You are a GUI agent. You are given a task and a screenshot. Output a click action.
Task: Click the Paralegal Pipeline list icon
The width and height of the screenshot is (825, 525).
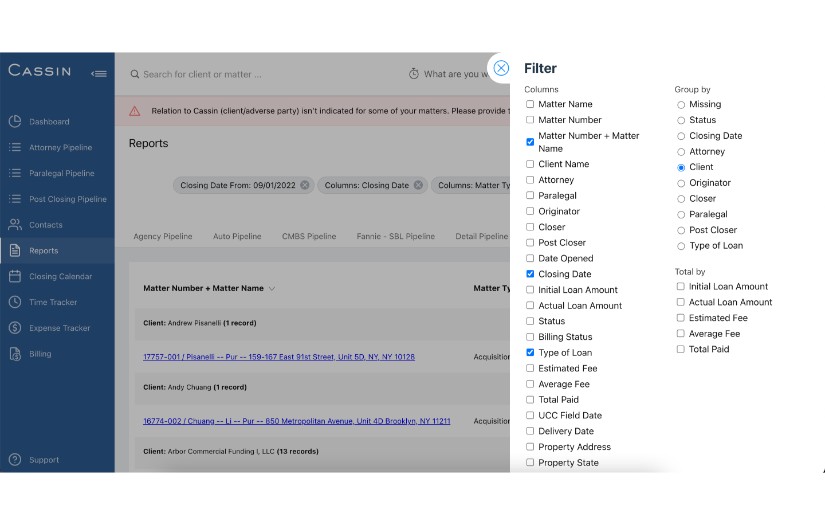15,173
